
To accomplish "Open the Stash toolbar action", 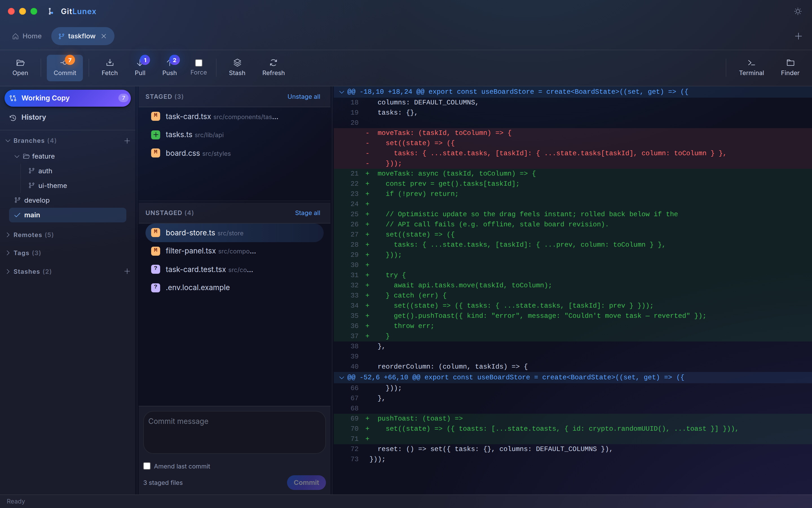I will point(237,67).
